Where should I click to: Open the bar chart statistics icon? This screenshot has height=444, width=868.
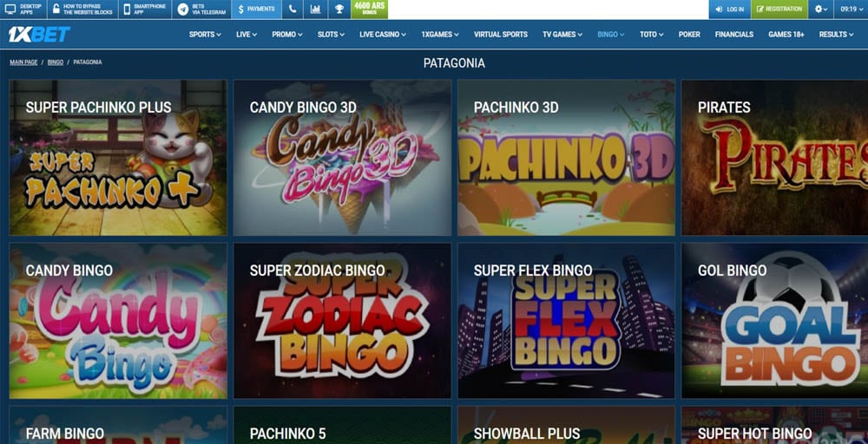click(x=316, y=10)
